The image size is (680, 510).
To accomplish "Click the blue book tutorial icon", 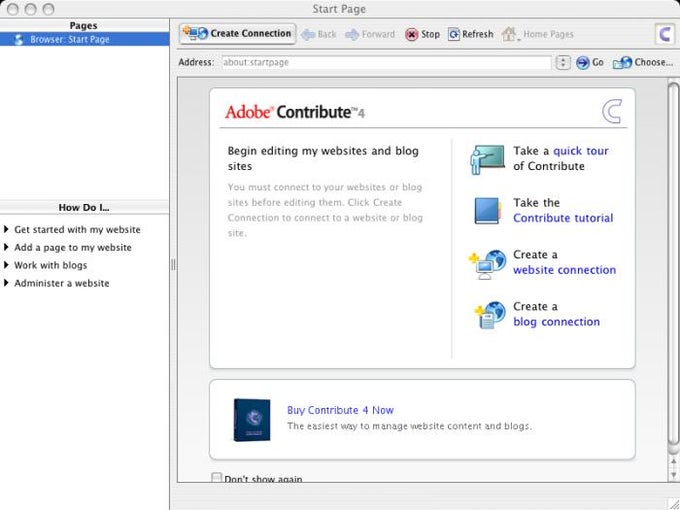I will pos(487,211).
